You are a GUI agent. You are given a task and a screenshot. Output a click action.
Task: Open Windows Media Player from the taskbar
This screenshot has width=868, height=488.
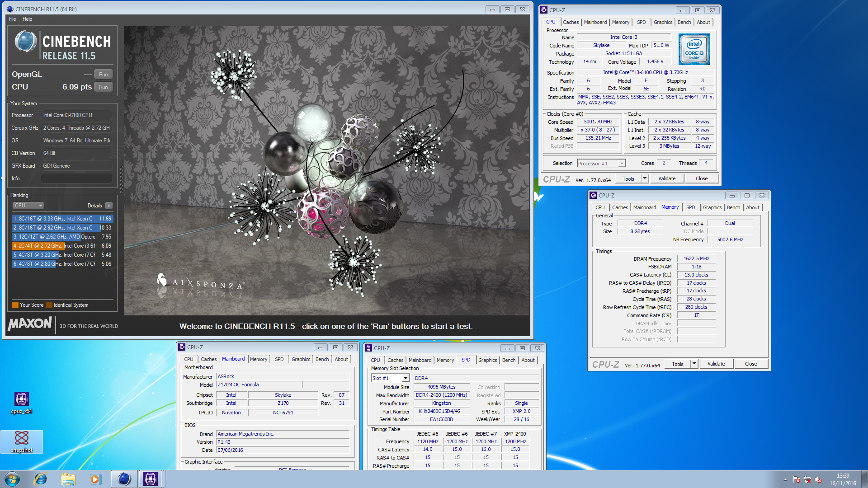(95, 479)
